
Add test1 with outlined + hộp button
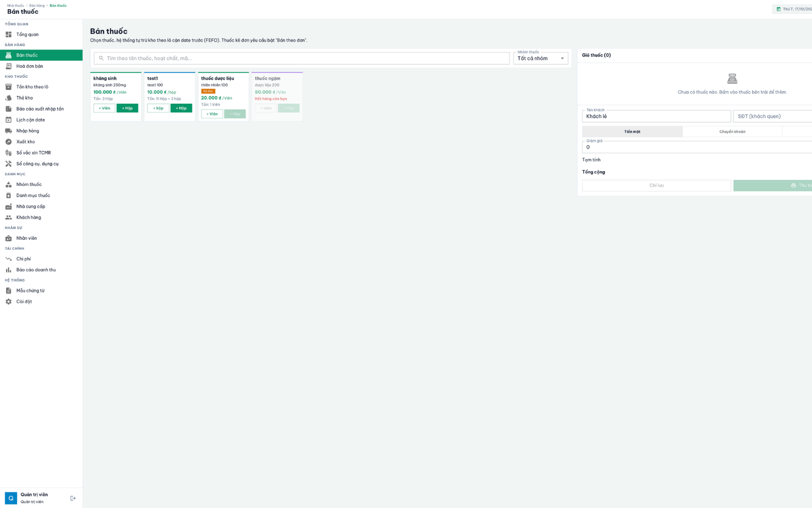pyautogui.click(x=158, y=108)
